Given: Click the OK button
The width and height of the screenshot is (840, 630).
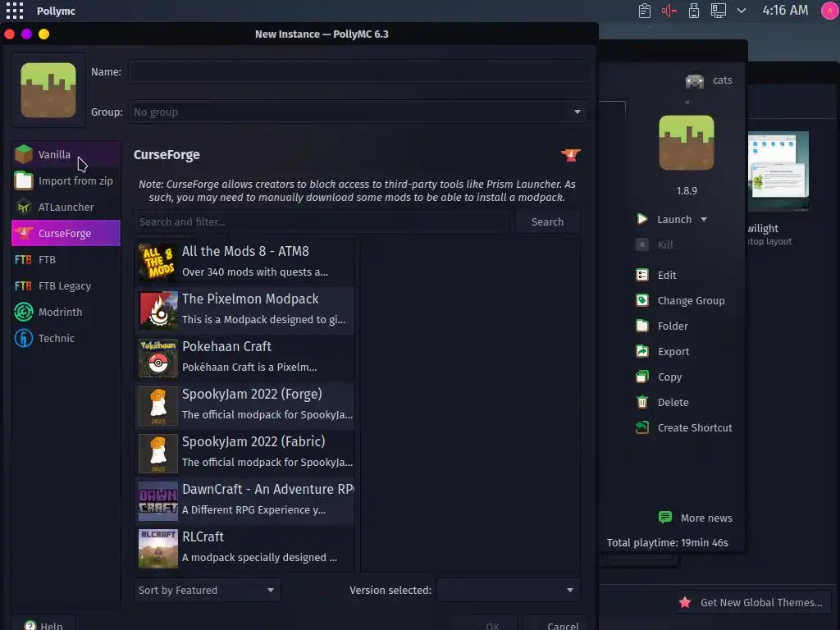Looking at the screenshot, I should tap(486, 624).
